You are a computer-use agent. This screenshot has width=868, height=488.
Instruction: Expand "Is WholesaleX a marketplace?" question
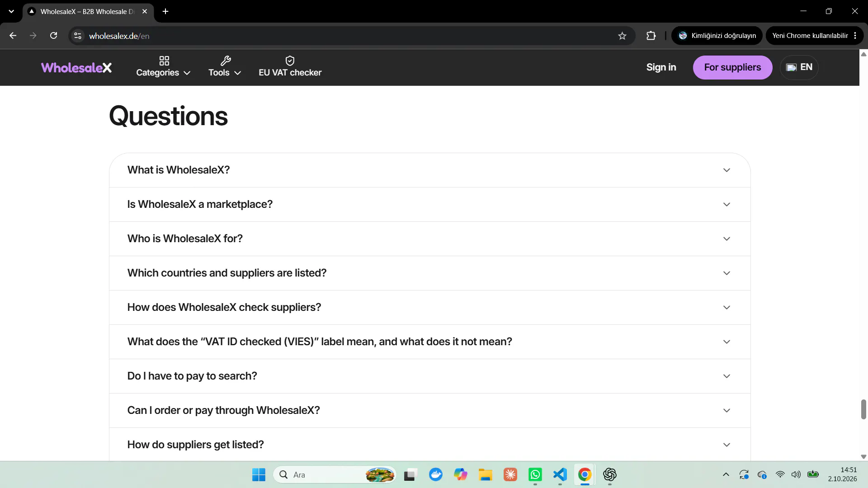point(429,204)
